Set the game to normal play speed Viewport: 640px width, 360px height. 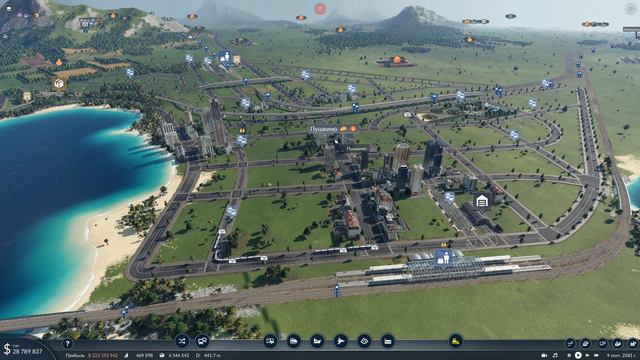[578, 356]
